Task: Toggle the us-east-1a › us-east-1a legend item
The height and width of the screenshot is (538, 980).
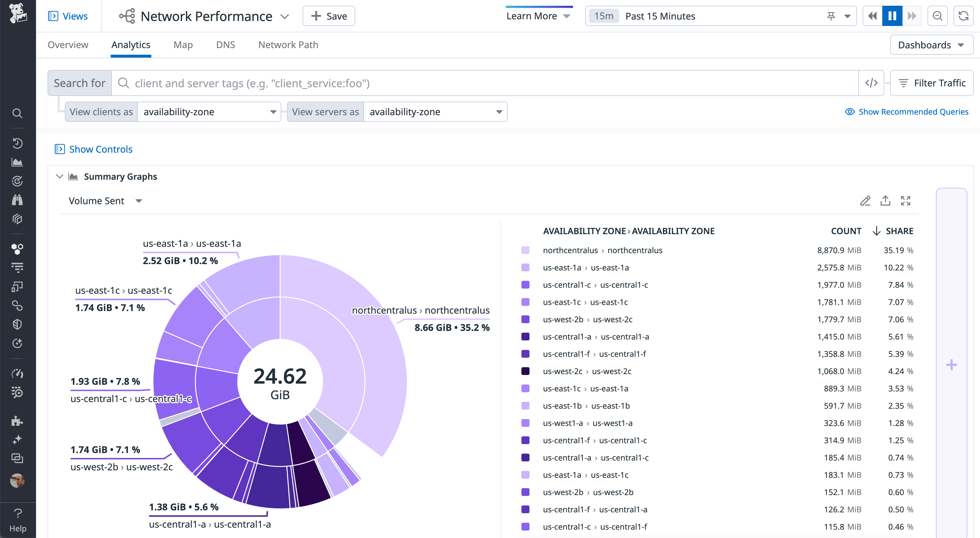Action: [x=586, y=267]
